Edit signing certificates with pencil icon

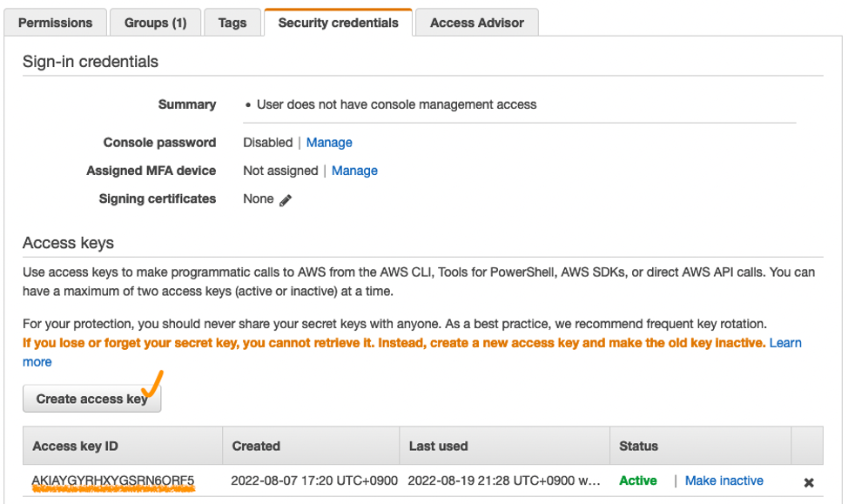pos(286,199)
